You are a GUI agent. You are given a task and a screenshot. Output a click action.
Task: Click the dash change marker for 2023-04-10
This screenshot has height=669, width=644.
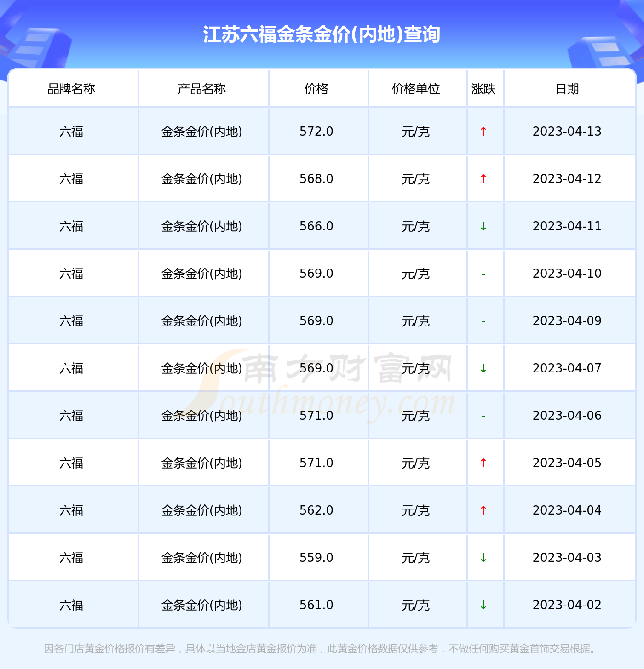pyautogui.click(x=483, y=274)
